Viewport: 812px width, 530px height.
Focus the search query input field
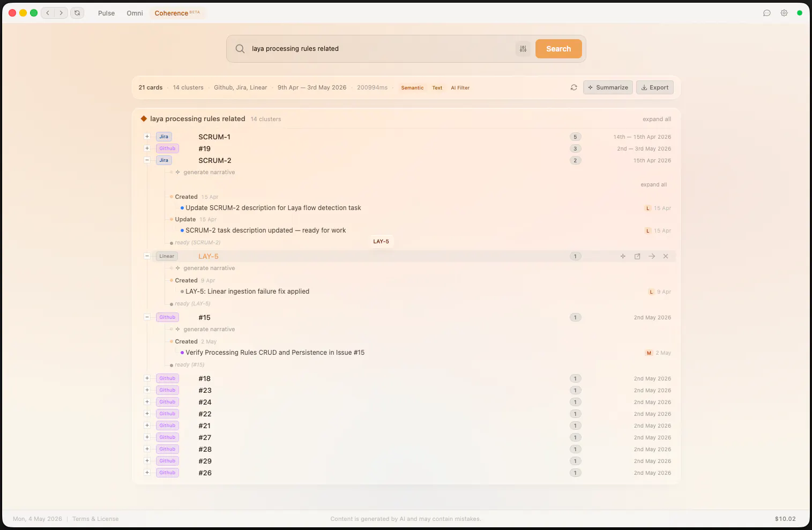coord(381,49)
